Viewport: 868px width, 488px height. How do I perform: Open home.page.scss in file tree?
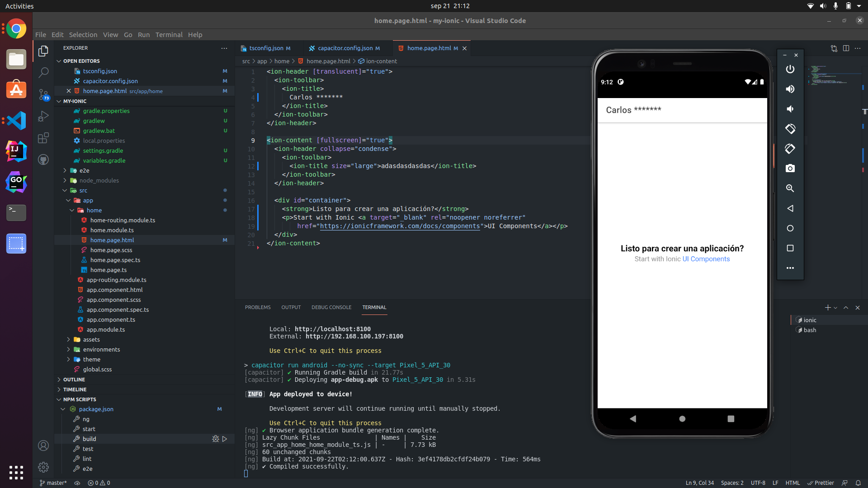click(145, 250)
